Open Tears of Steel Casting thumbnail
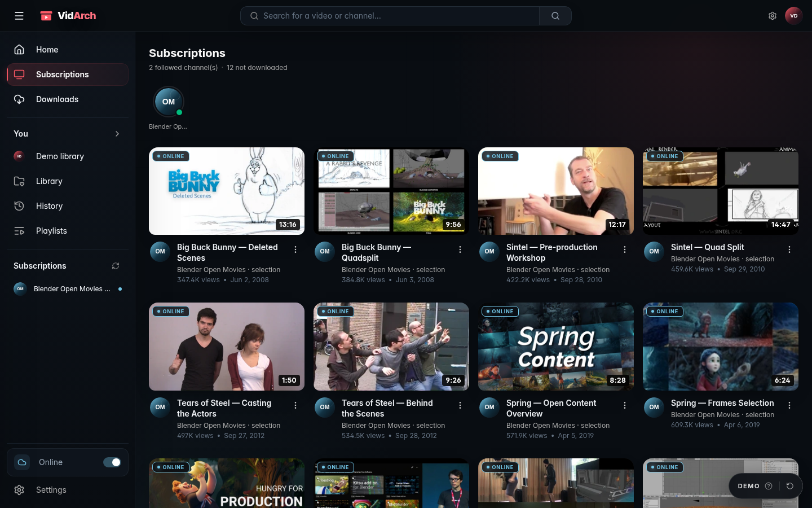812x508 pixels. (x=227, y=347)
